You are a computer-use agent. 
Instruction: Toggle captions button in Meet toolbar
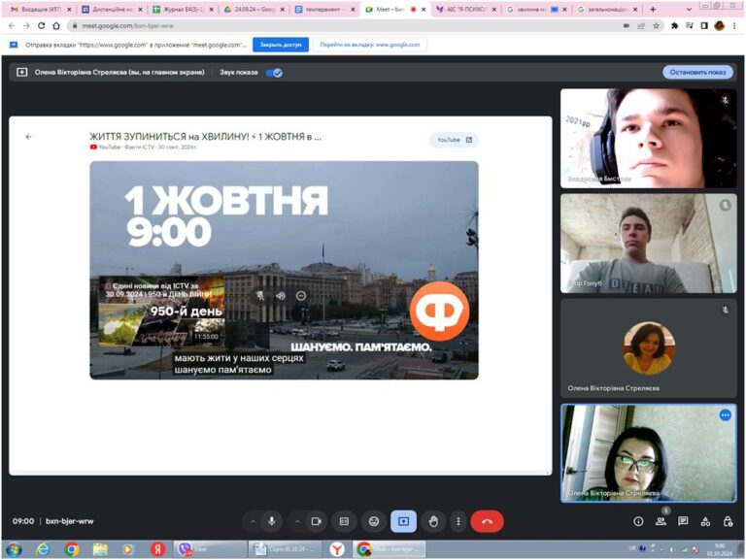(x=345, y=521)
